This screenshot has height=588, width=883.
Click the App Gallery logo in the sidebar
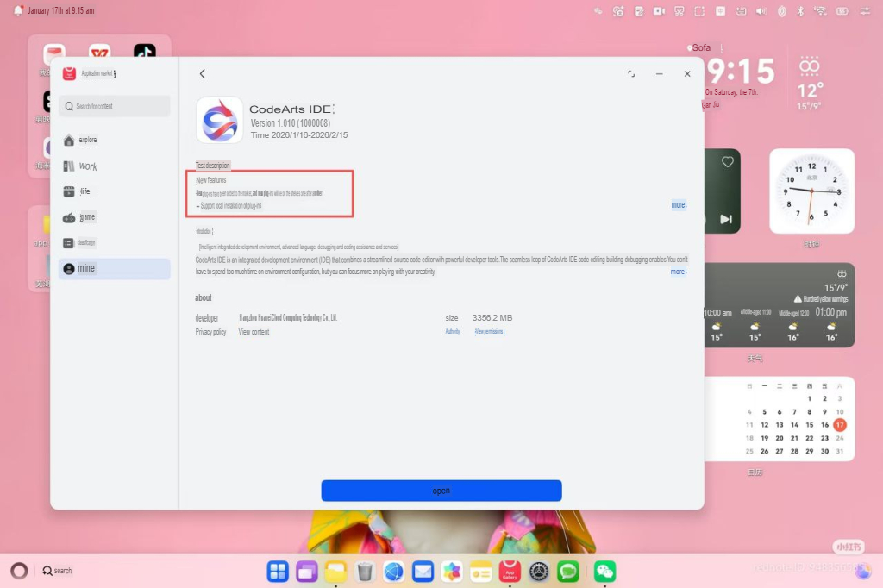pyautogui.click(x=69, y=73)
